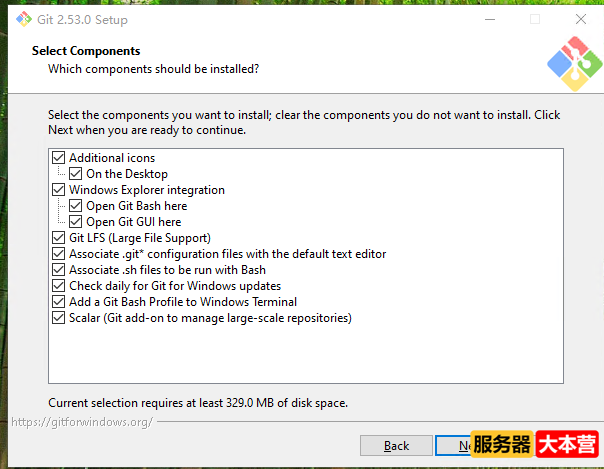This screenshot has height=469, width=604.
Task: Maximize the Git Setup window
Action: tap(534, 19)
